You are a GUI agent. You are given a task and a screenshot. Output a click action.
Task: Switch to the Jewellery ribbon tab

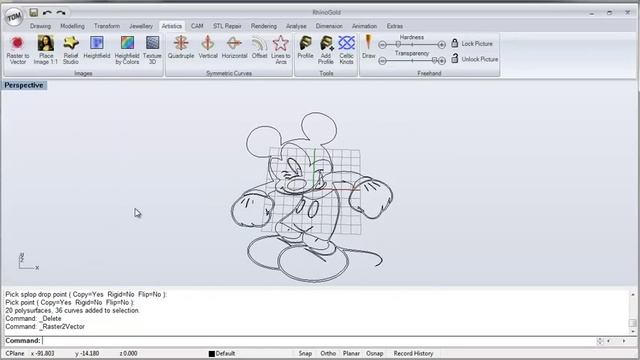coord(141,26)
